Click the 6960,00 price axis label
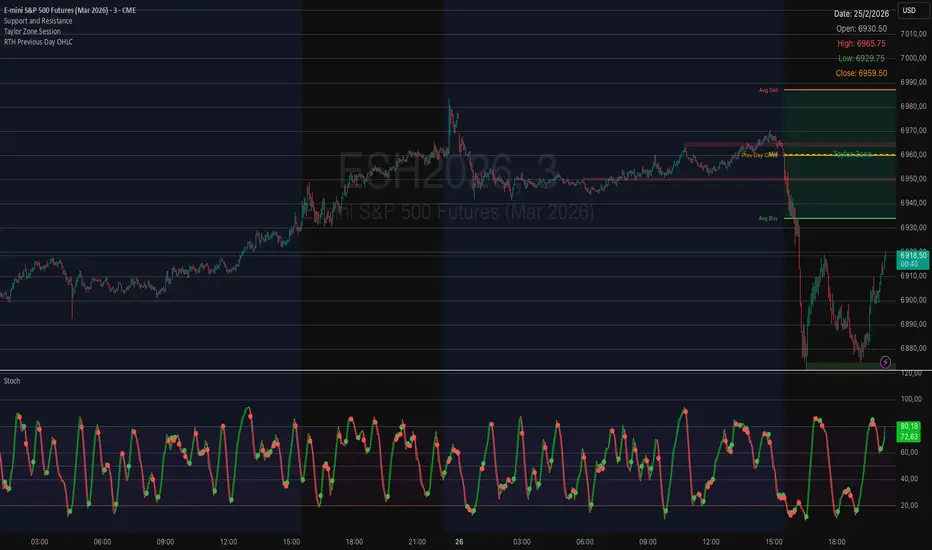 point(913,155)
